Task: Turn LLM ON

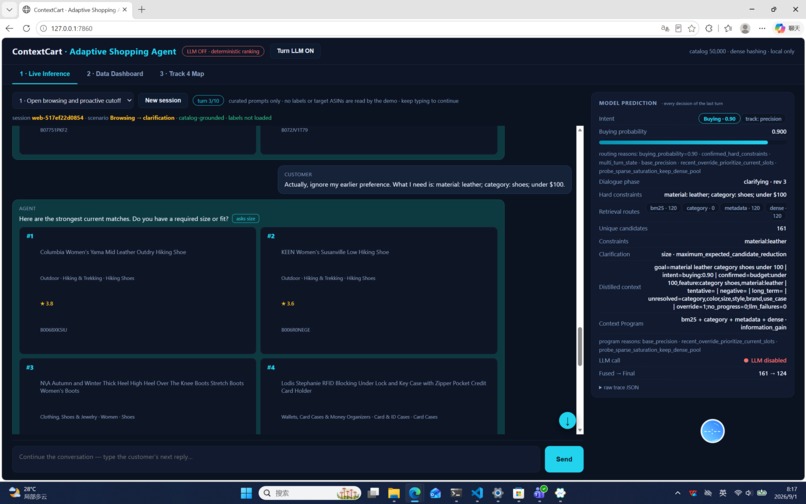Action: [295, 51]
